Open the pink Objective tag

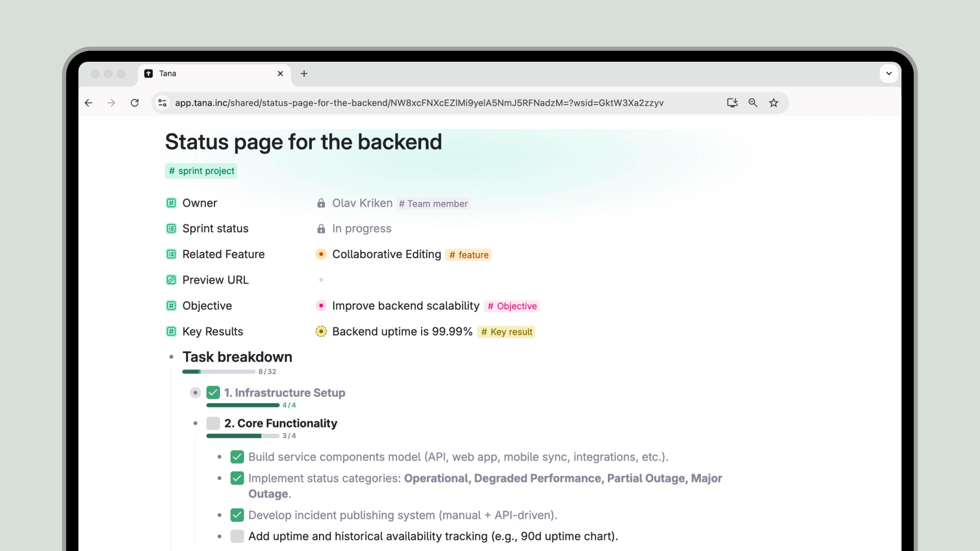pos(512,306)
